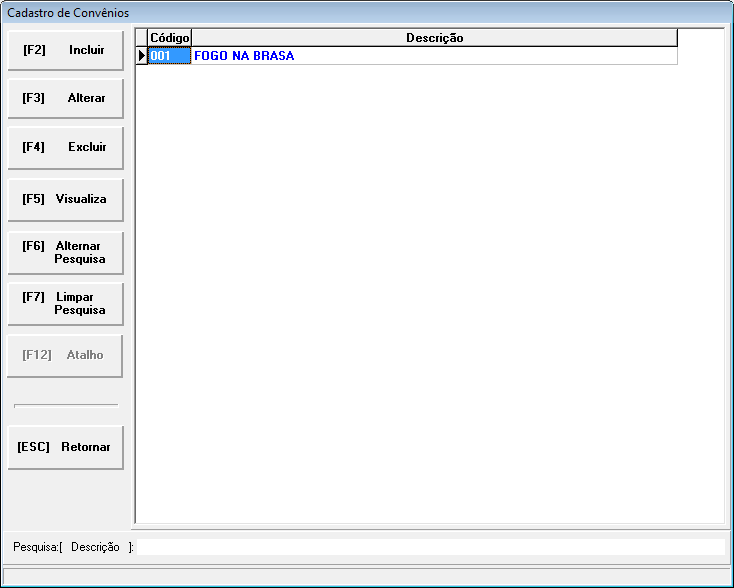
Task: Click the status bar at window bottom
Action: 367,575
